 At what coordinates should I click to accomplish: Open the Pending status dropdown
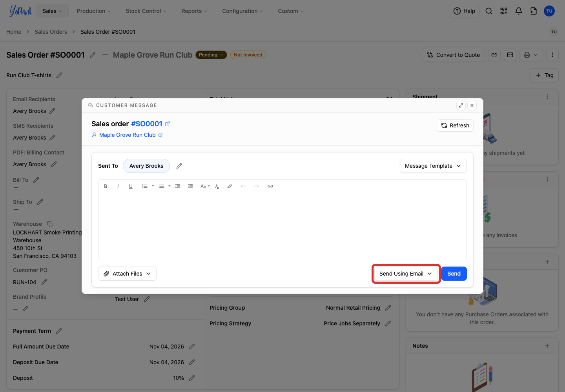click(x=211, y=55)
